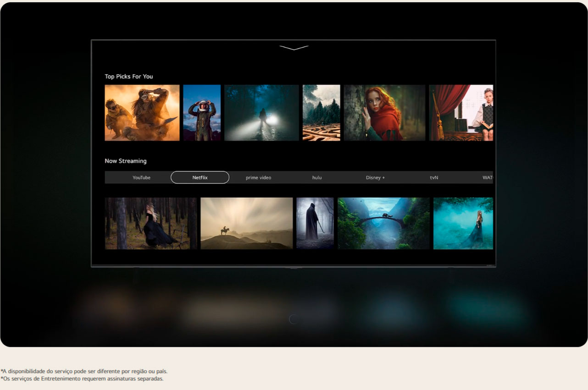
Task: Open the woman in black dress thumbnail
Action: [151, 223]
